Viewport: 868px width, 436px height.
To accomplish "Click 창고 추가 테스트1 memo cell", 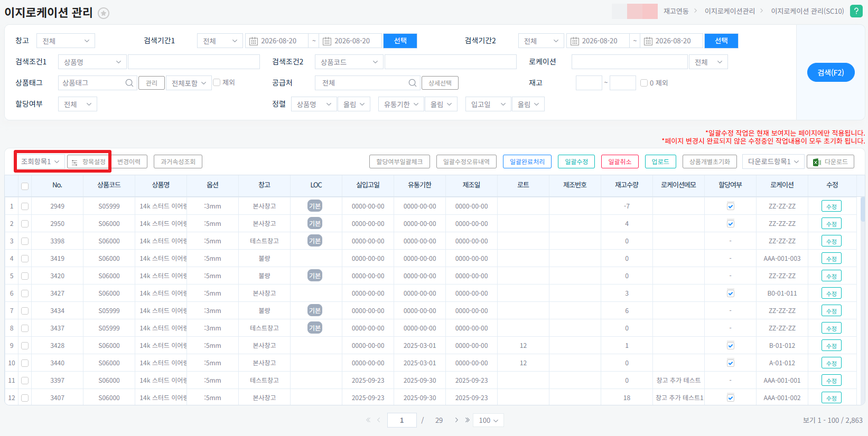I will [x=679, y=397].
